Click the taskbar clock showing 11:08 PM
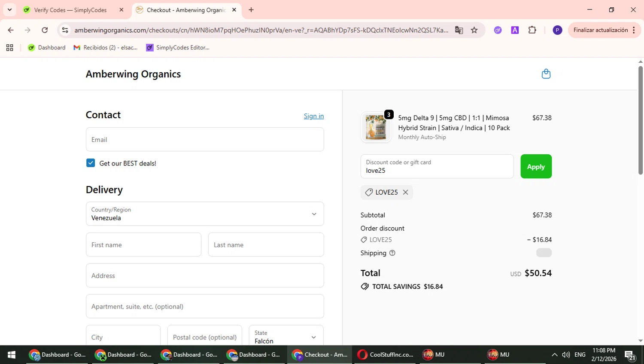The height and width of the screenshot is (364, 644). pos(604,355)
